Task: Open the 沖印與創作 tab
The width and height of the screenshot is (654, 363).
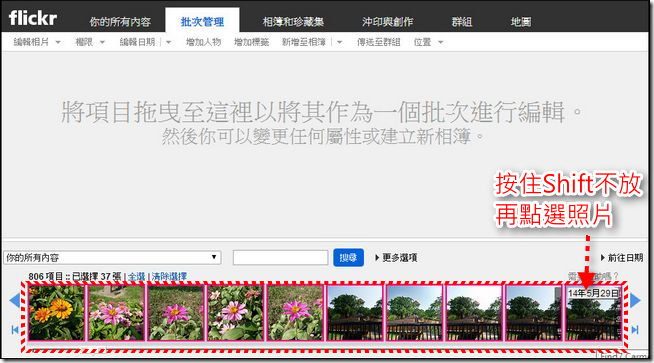Action: (x=387, y=22)
